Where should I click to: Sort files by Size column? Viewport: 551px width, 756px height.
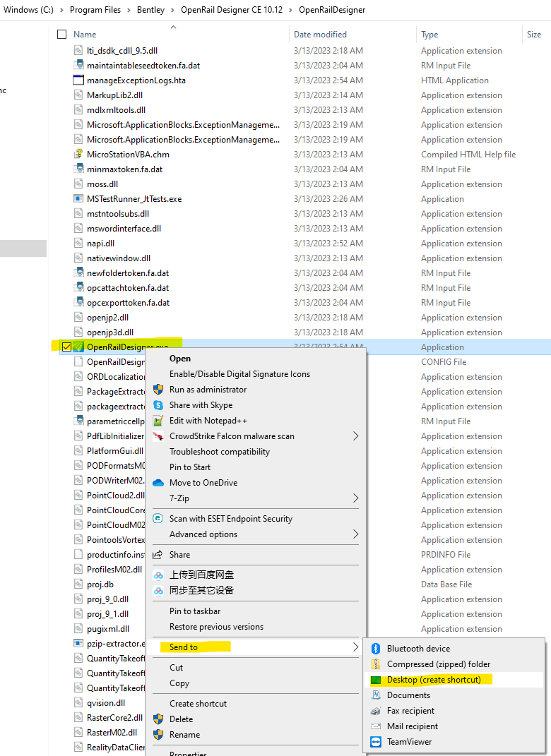pos(533,34)
